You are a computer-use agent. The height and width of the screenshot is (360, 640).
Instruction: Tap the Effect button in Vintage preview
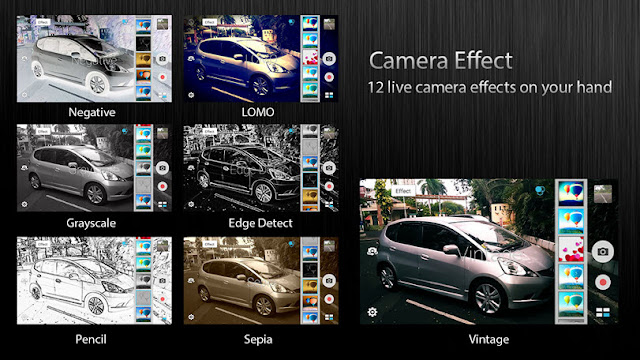(403, 191)
